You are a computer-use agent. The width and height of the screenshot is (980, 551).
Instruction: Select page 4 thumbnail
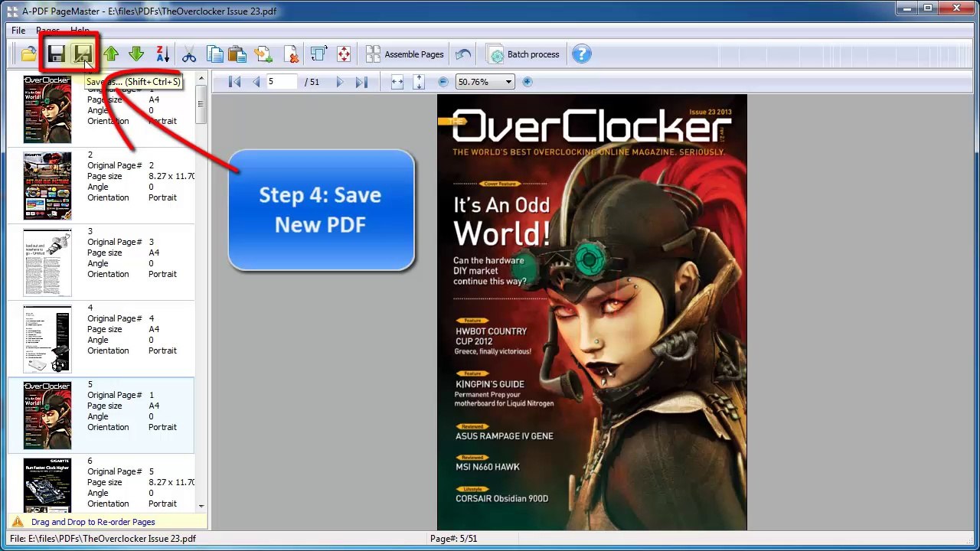click(x=47, y=339)
